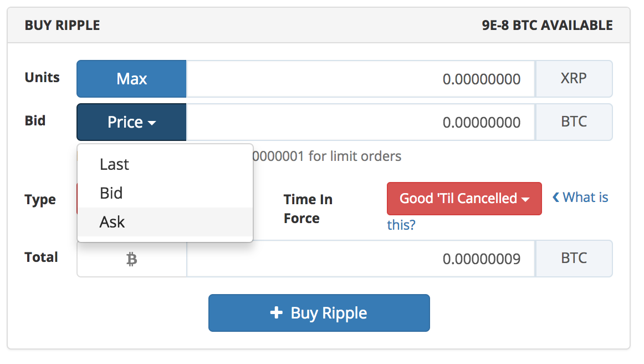Click into the Bid price input field
The image size is (644, 364).
[x=360, y=122]
